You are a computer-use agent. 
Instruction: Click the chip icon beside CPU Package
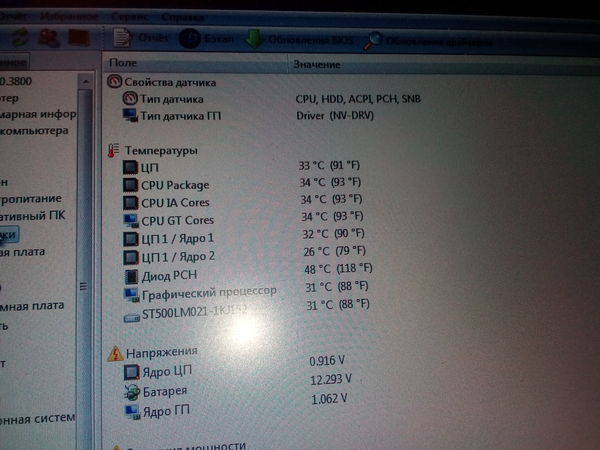pyautogui.click(x=130, y=185)
